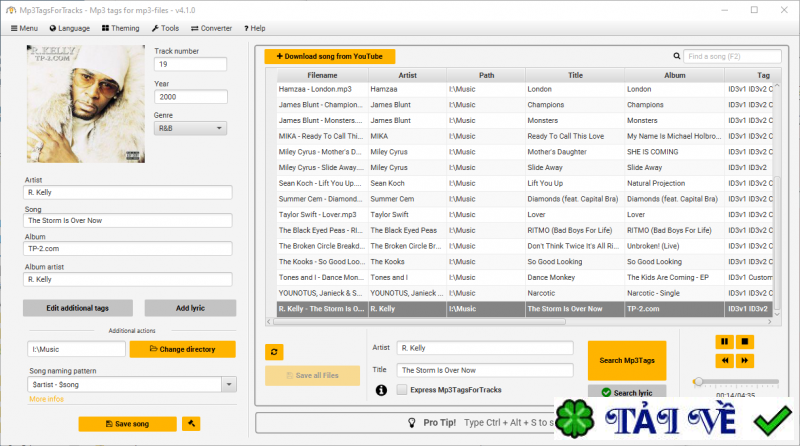The width and height of the screenshot is (800, 446).
Task: Pause the playing track
Action: 724,341
